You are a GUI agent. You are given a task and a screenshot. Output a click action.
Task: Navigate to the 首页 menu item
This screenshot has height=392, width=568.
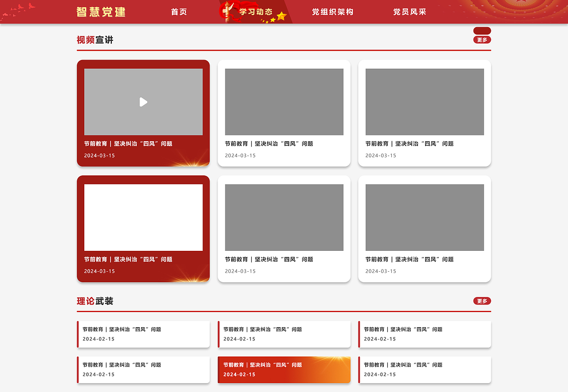(179, 12)
